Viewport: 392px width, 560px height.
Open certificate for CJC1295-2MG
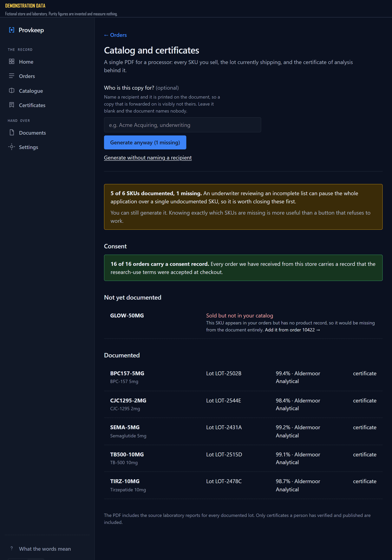[364, 400]
